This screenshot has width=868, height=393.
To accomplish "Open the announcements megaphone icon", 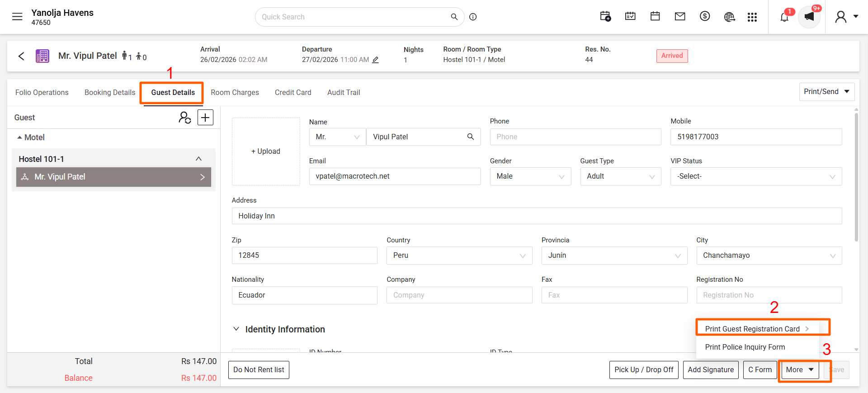I will click(809, 17).
